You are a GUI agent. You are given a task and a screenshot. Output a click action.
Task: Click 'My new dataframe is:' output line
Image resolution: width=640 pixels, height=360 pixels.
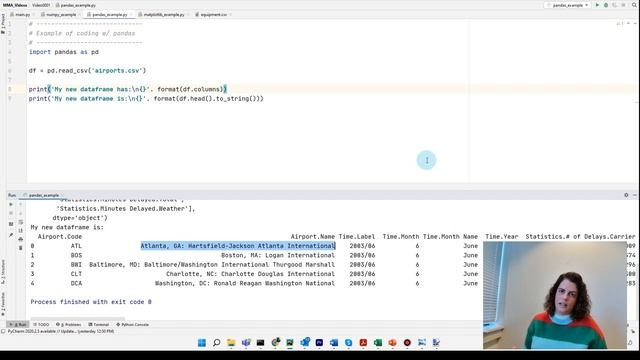[x=67, y=227]
